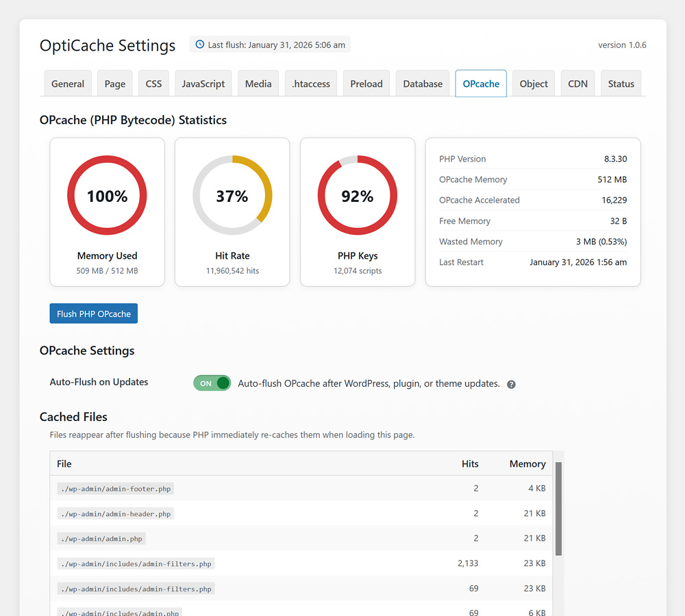Click the 509 MB / 512 MB text

(x=107, y=270)
